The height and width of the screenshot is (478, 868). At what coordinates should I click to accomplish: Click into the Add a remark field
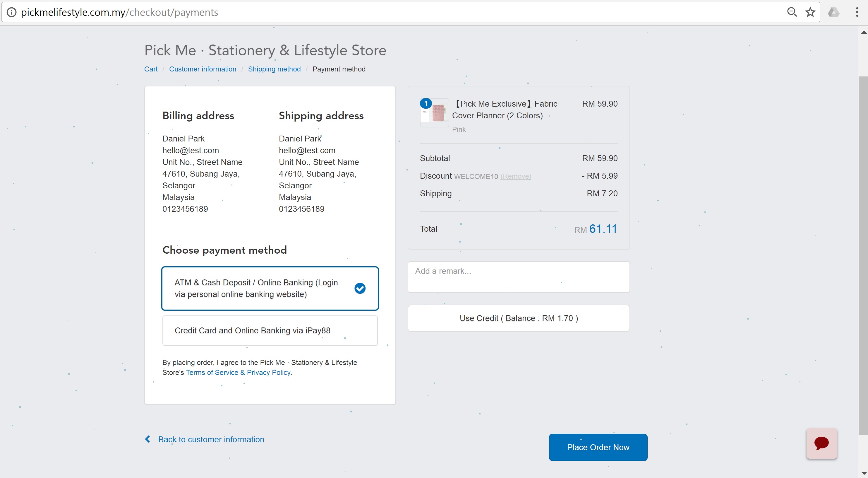coord(519,277)
